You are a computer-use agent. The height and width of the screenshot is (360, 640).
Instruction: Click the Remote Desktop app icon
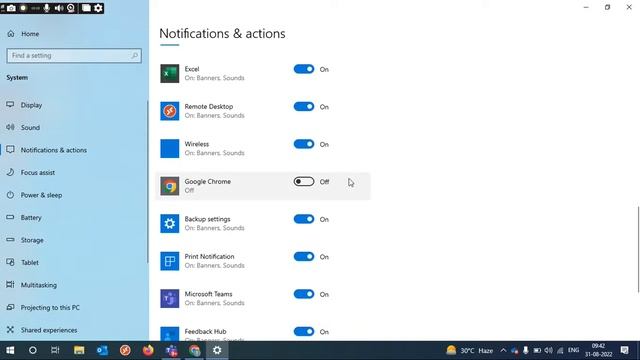coord(169,111)
